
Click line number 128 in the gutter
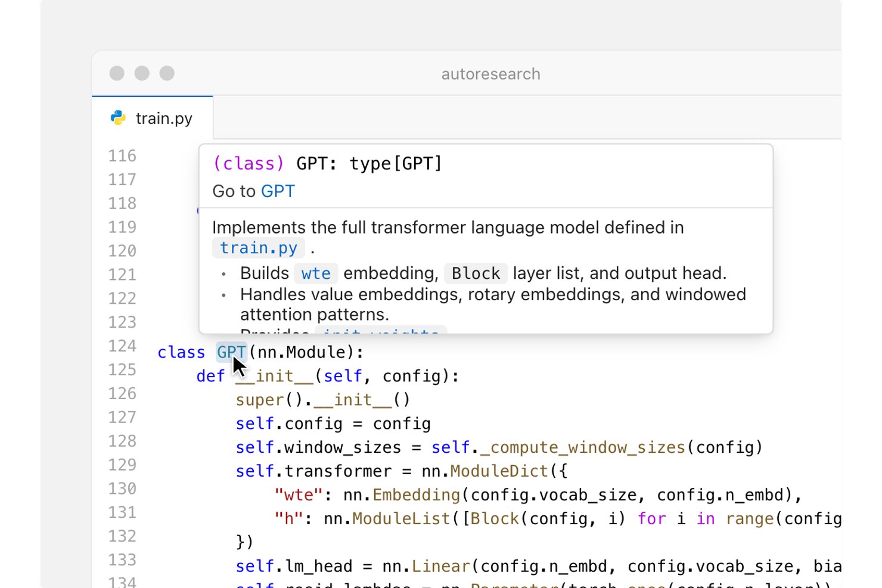click(122, 441)
